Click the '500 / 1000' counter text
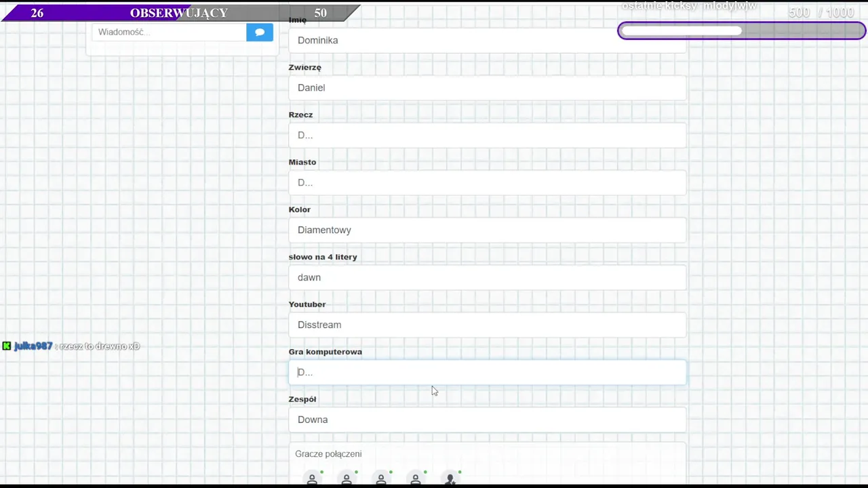Screen dimensions: 868x488 point(821,12)
